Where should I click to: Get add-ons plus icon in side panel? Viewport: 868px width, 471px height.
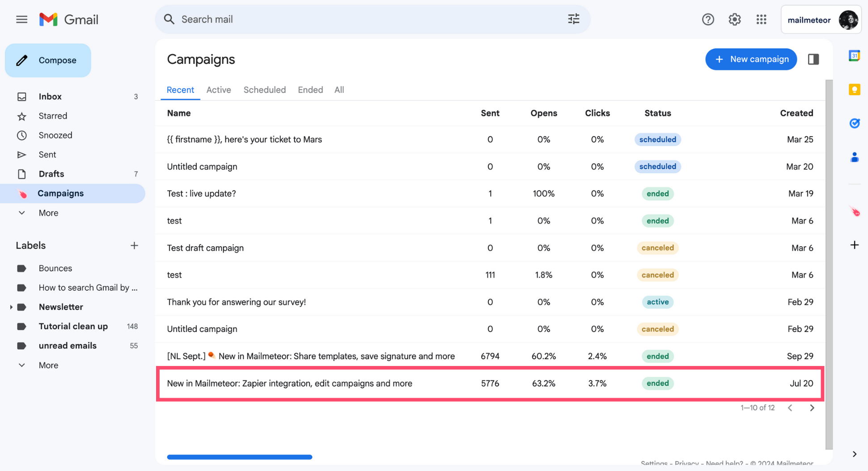(x=854, y=245)
